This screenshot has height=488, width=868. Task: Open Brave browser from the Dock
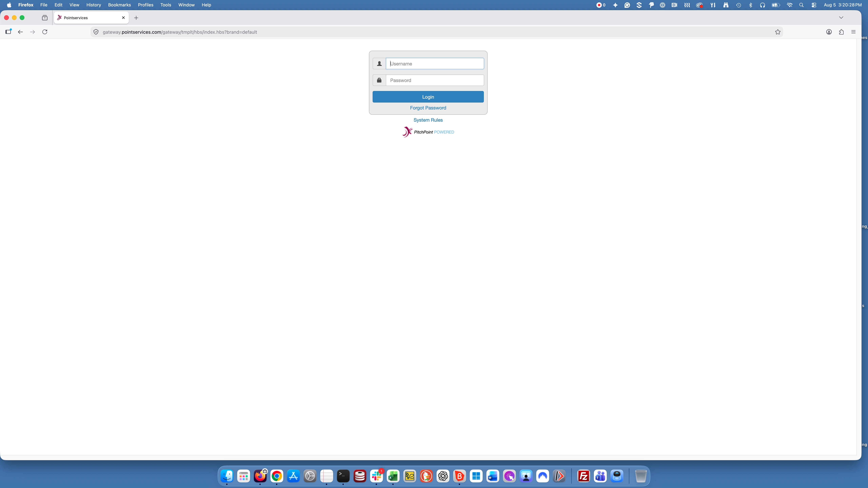[x=459, y=476]
